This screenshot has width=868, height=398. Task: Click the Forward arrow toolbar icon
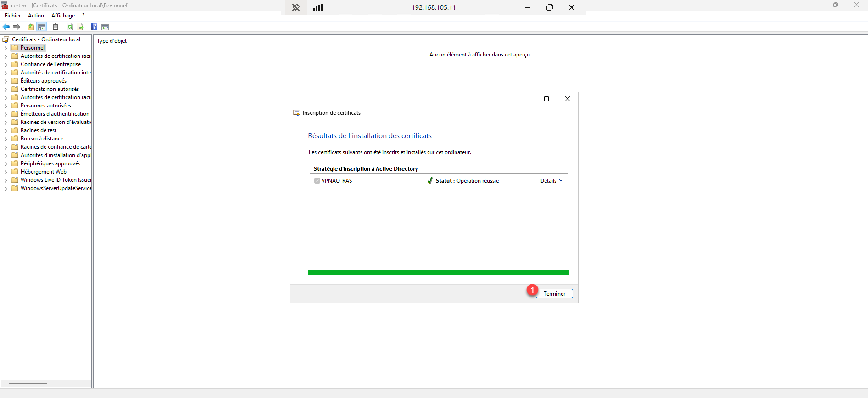pyautogui.click(x=17, y=27)
